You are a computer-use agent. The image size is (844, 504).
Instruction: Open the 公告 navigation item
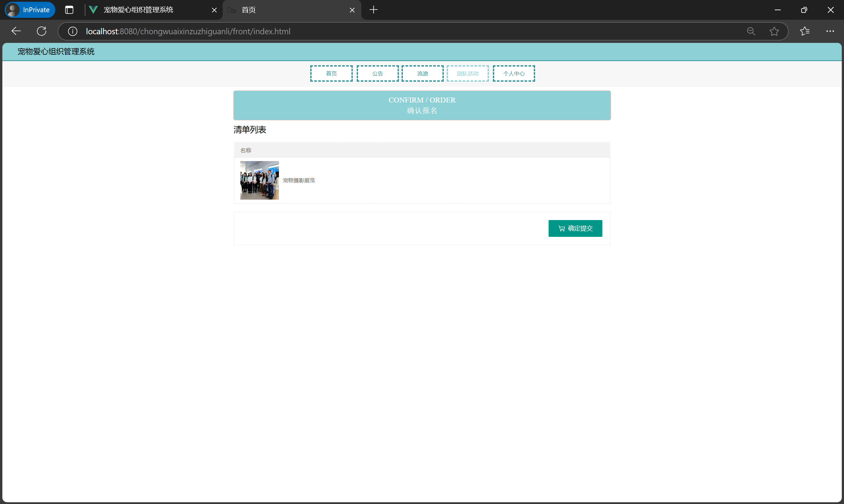coord(377,73)
